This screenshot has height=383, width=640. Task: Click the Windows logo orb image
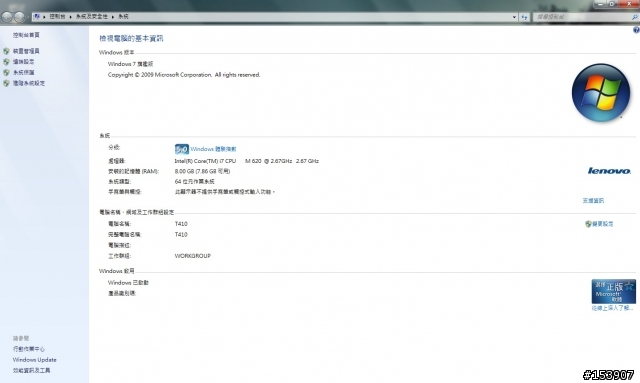point(601,93)
